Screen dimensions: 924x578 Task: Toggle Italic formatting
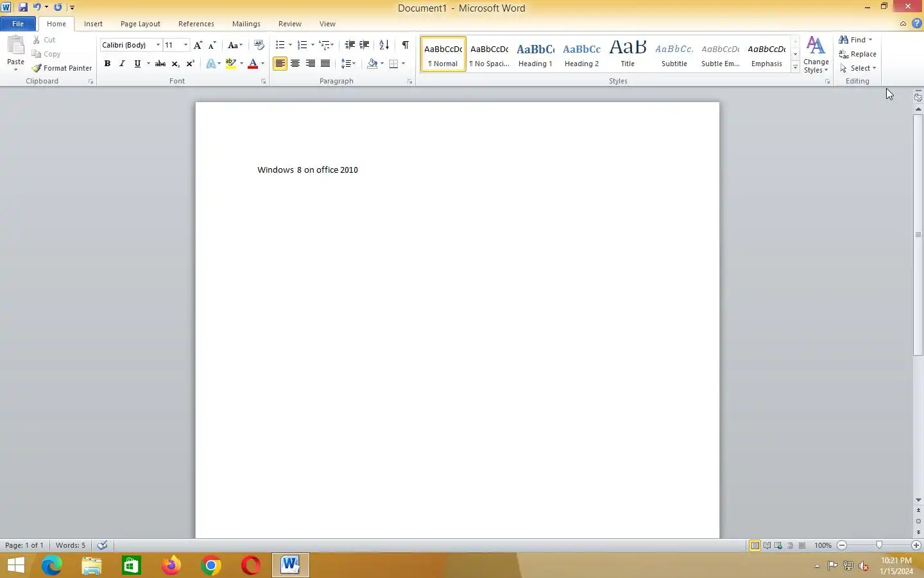click(x=122, y=64)
